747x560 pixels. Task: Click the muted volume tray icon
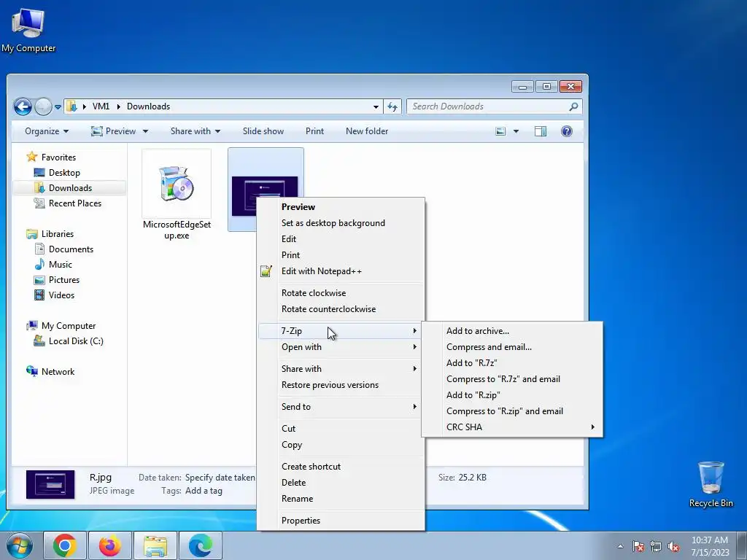point(673,547)
